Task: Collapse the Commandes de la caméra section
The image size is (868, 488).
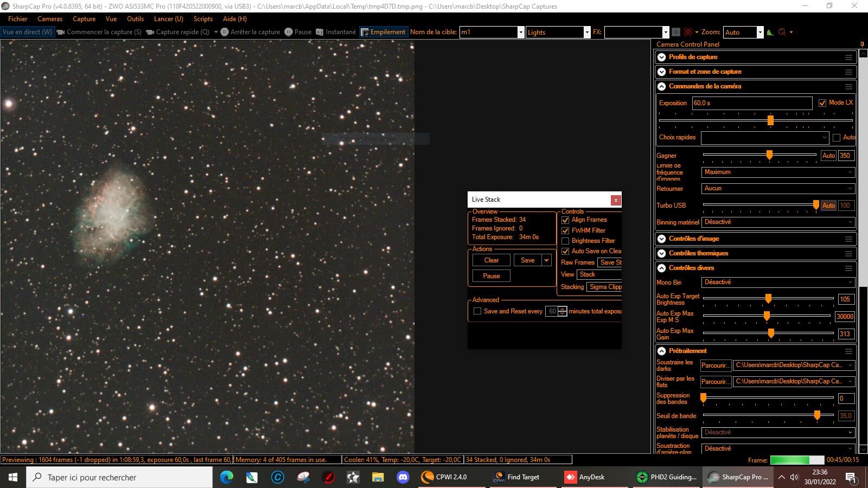Action: (x=661, y=87)
